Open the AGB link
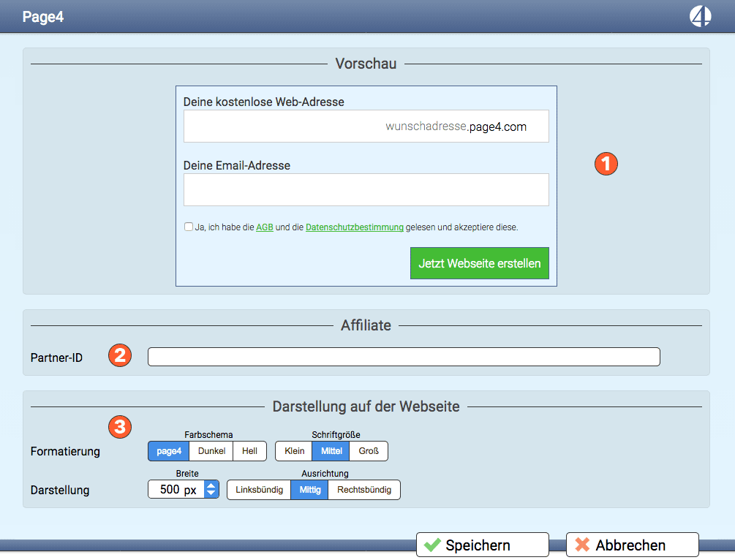The width and height of the screenshot is (735, 560). tap(264, 227)
